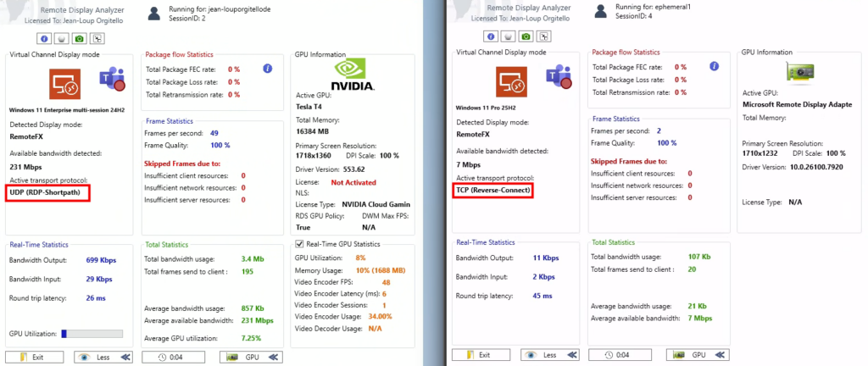Click the user avatar next to SessionID: 4

[x=599, y=11]
